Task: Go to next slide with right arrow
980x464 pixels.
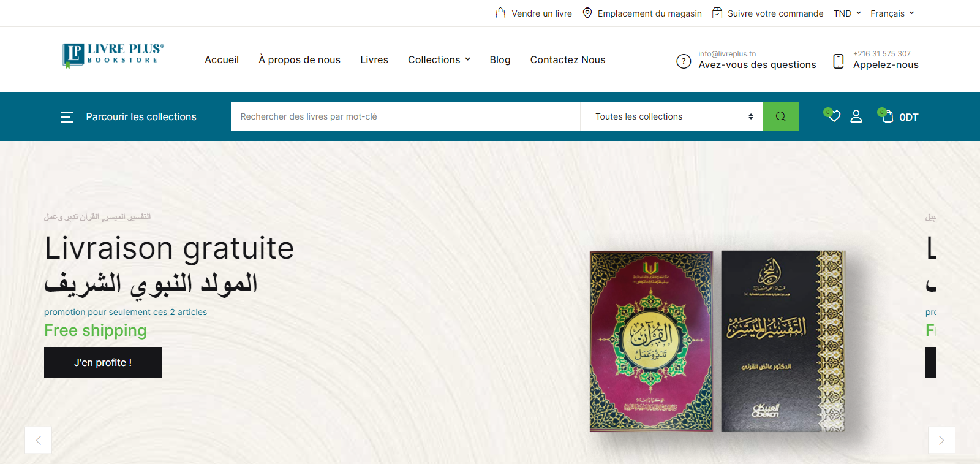Action: 941,440
